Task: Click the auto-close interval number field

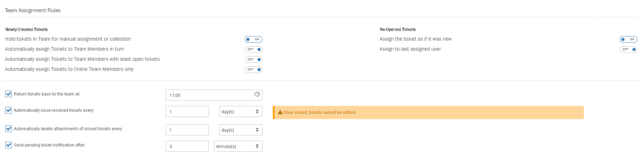Action: click(187, 112)
